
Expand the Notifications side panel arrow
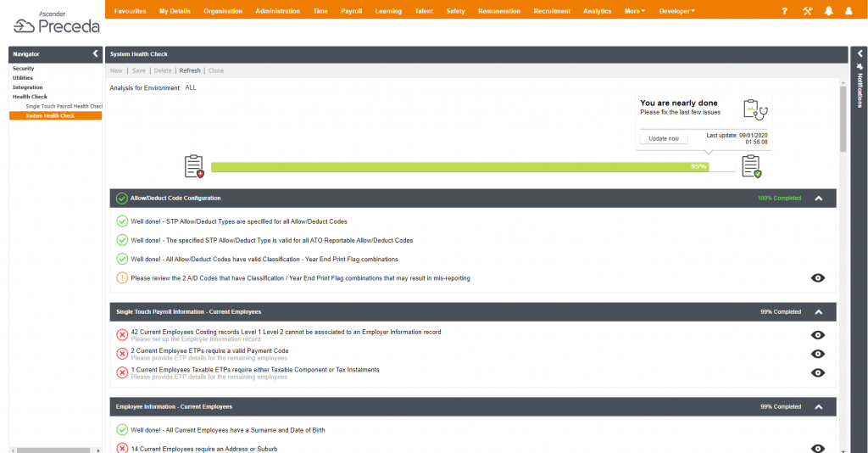coord(860,53)
